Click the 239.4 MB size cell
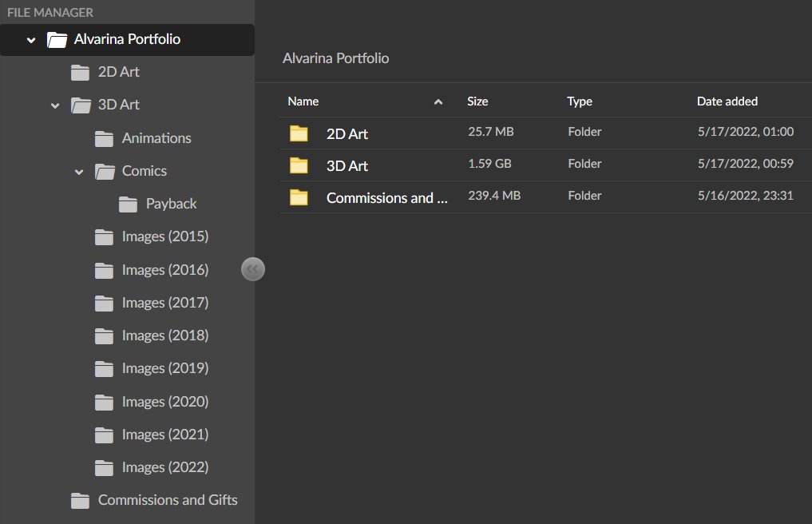Image resolution: width=812 pixels, height=524 pixels. tap(494, 196)
